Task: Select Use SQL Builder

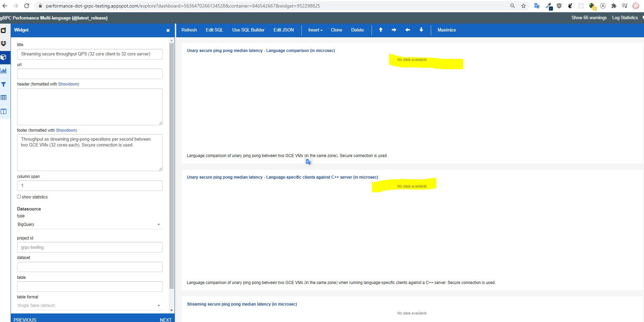Action: pos(248,30)
